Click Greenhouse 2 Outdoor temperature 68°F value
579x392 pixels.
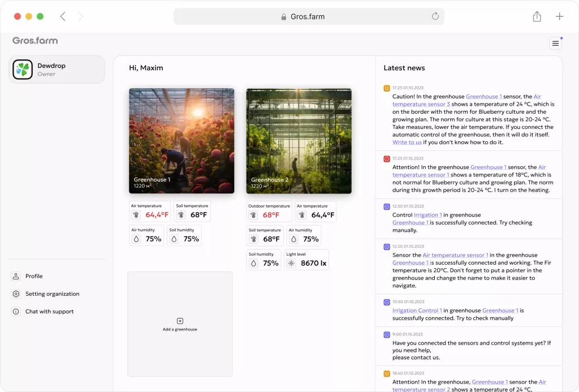[271, 215]
